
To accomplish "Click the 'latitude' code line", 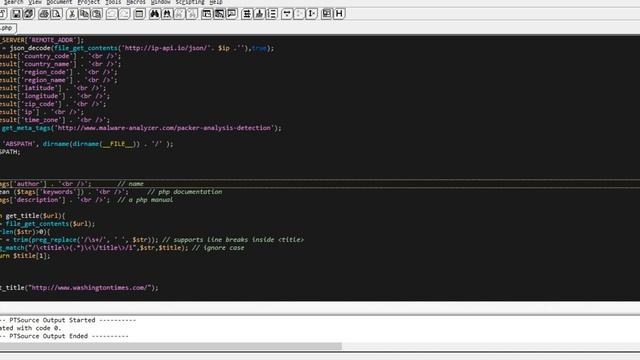I will tap(53, 88).
